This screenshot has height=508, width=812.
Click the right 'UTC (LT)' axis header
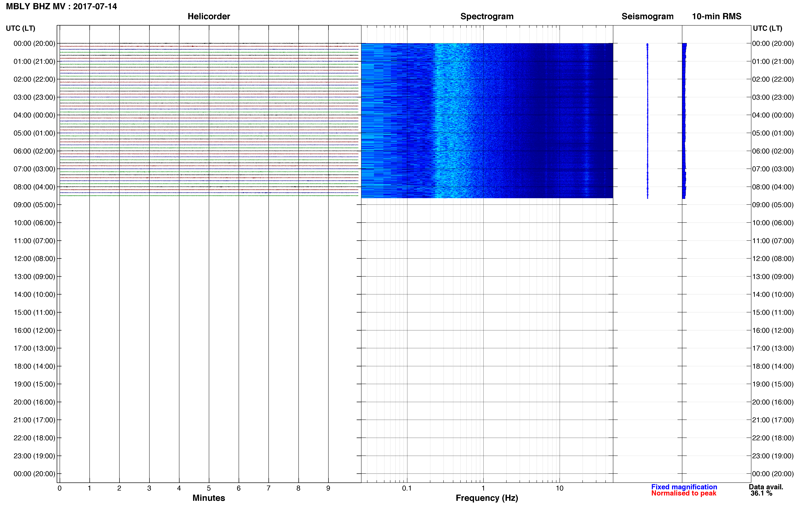click(767, 28)
